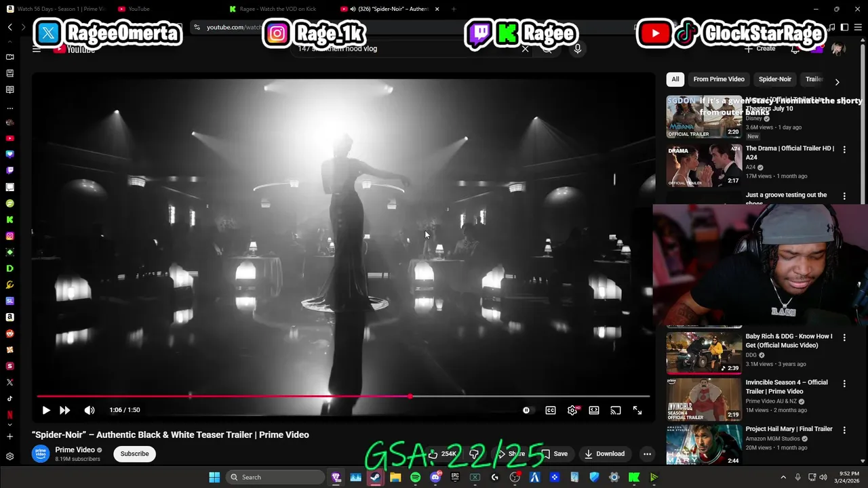Add a sidebar item with plus icon

coord(9,436)
